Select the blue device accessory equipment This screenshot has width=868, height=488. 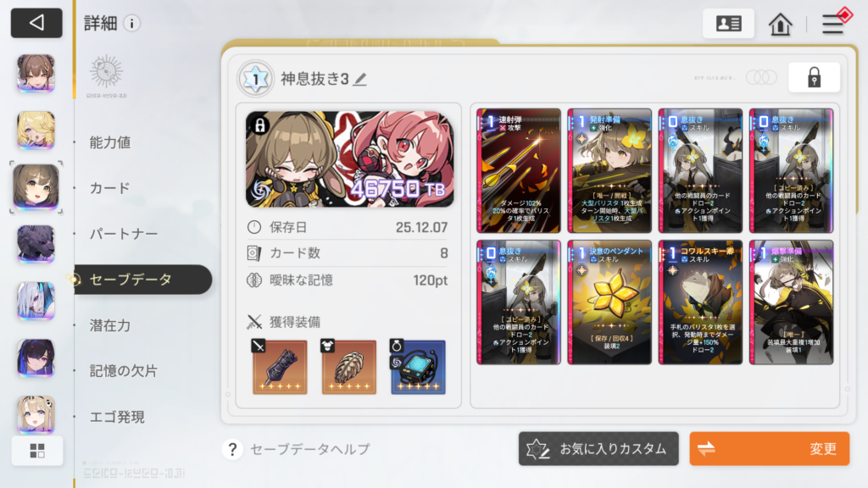(418, 366)
